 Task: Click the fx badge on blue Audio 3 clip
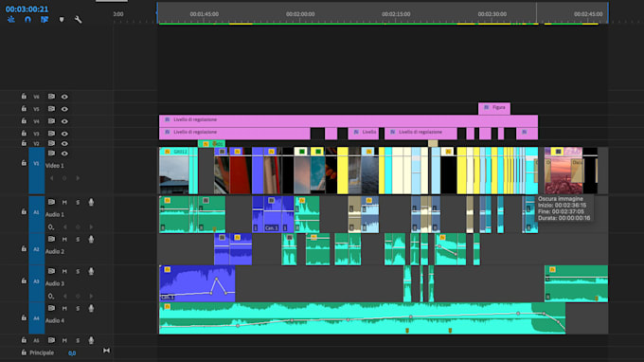[168, 269]
